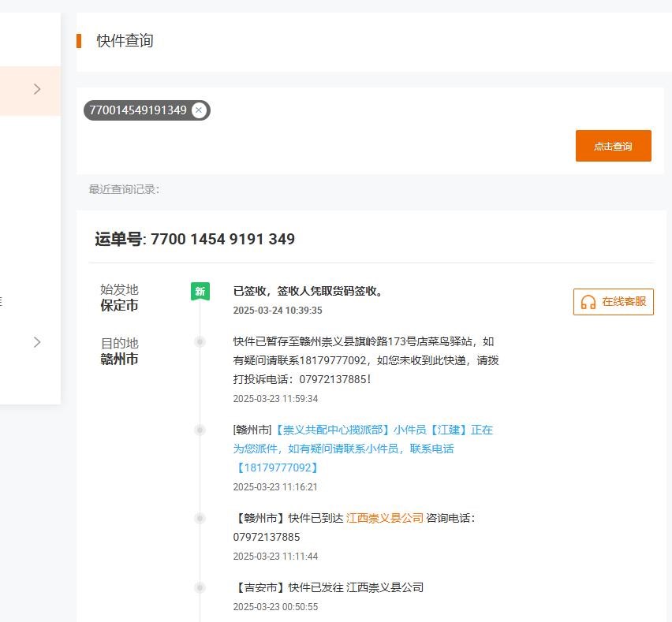Select timeline dot for 菜鸟驿站 storage entry
This screenshot has height=622, width=672.
click(200, 341)
